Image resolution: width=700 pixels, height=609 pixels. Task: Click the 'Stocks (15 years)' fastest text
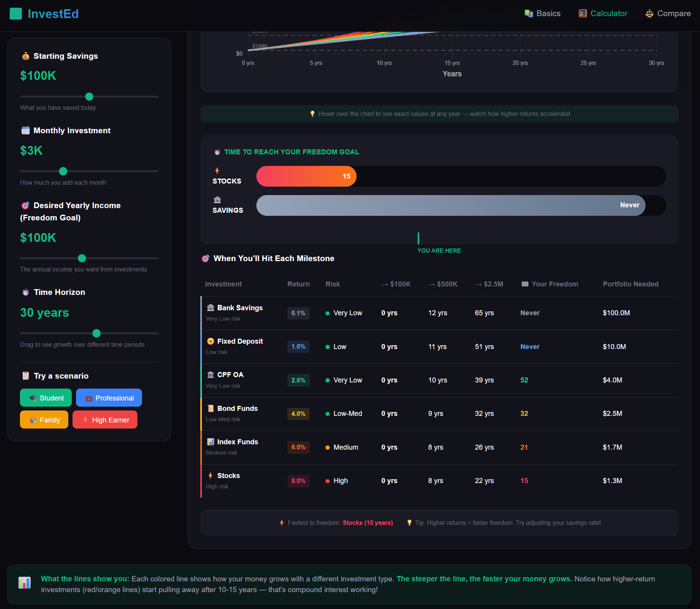(x=368, y=523)
